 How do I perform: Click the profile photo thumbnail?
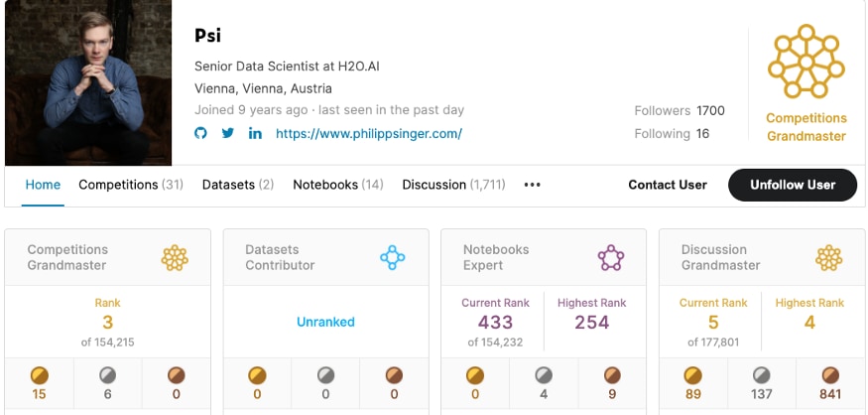click(88, 83)
